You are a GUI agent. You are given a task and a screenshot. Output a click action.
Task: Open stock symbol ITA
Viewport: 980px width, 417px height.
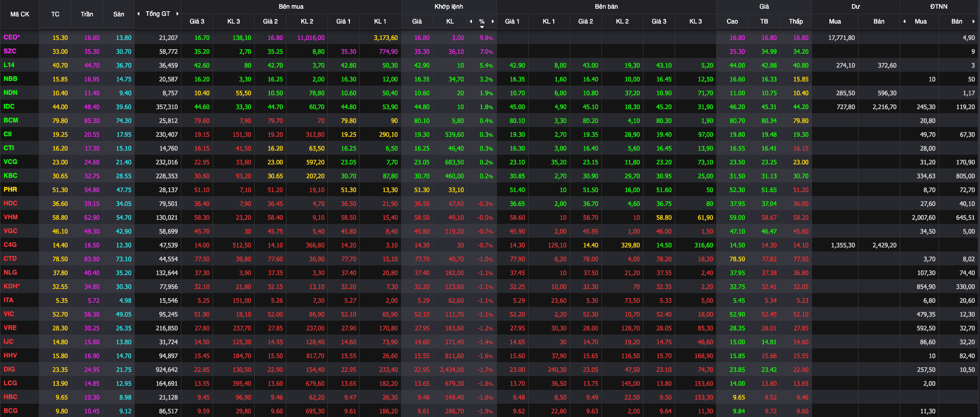[8, 300]
